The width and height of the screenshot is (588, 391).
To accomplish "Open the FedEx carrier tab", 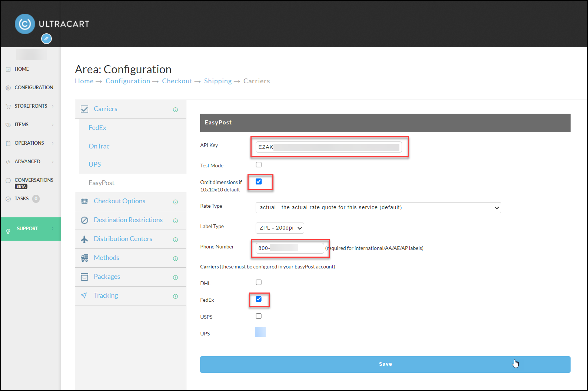I will point(97,128).
